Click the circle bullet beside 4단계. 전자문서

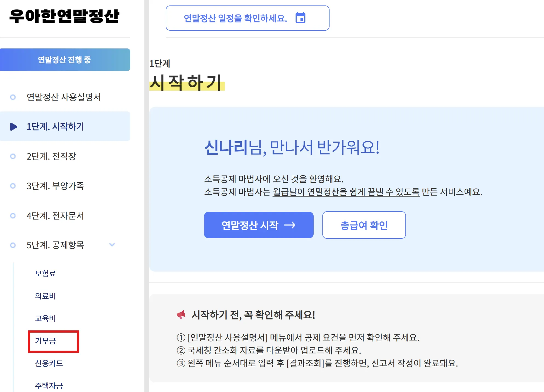13,216
